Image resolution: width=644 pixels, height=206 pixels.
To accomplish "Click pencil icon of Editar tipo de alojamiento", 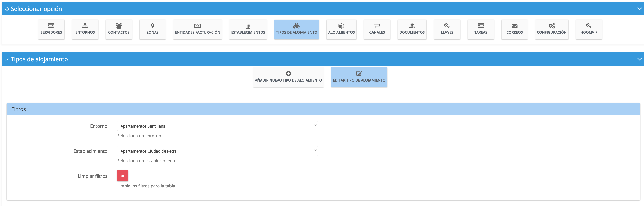I will click(359, 74).
